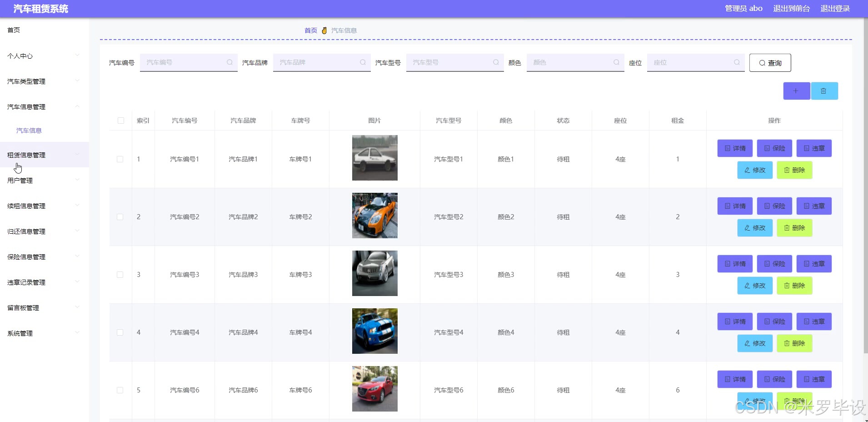868x422 pixels.
Task: Expand 租赁信息管理 sidebar menu
Action: [x=44, y=155]
